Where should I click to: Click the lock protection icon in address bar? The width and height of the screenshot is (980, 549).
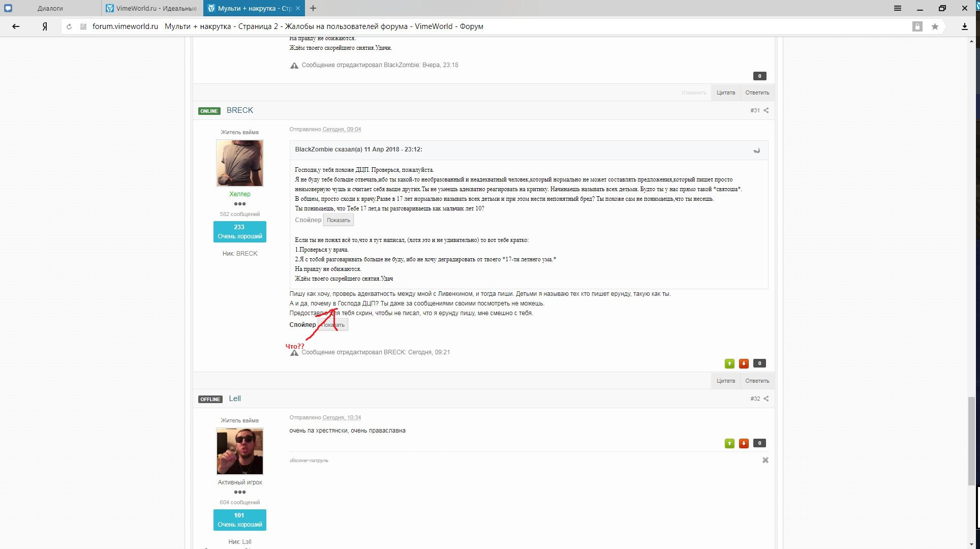(917, 26)
